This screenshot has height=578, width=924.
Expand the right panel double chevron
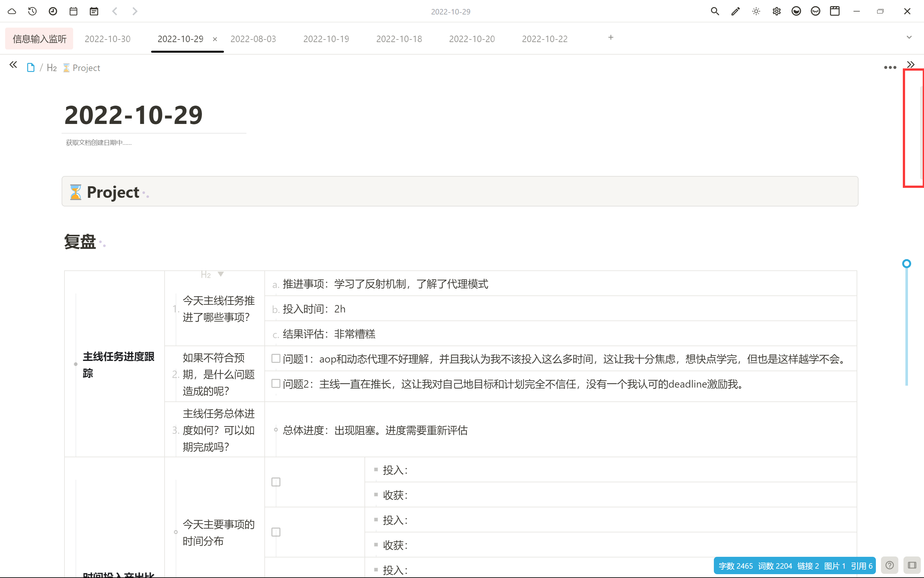911,65
